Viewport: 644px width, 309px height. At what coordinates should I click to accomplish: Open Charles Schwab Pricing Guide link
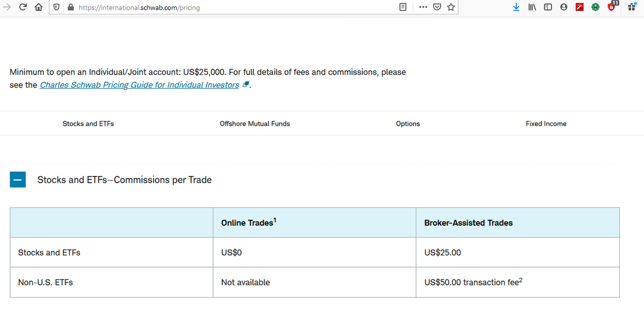tap(140, 85)
